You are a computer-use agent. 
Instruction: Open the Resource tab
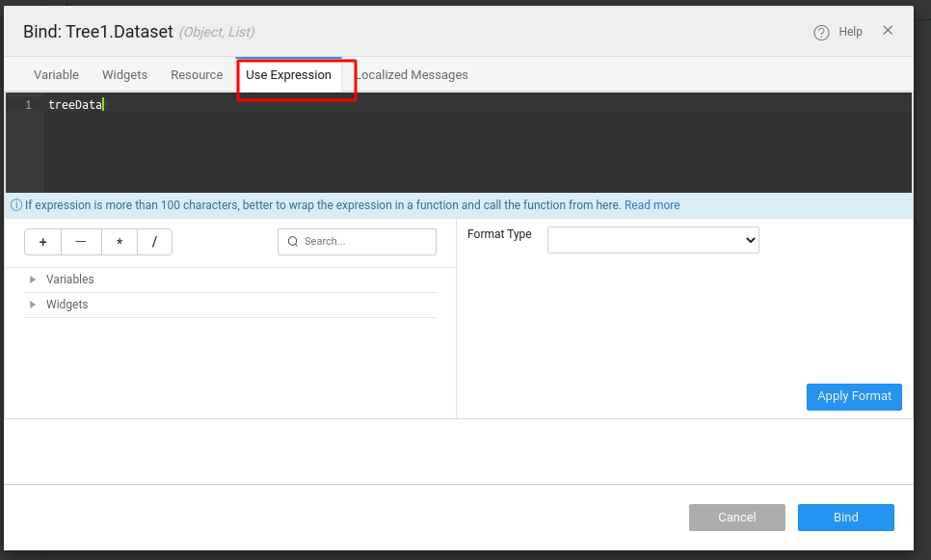[x=197, y=75]
